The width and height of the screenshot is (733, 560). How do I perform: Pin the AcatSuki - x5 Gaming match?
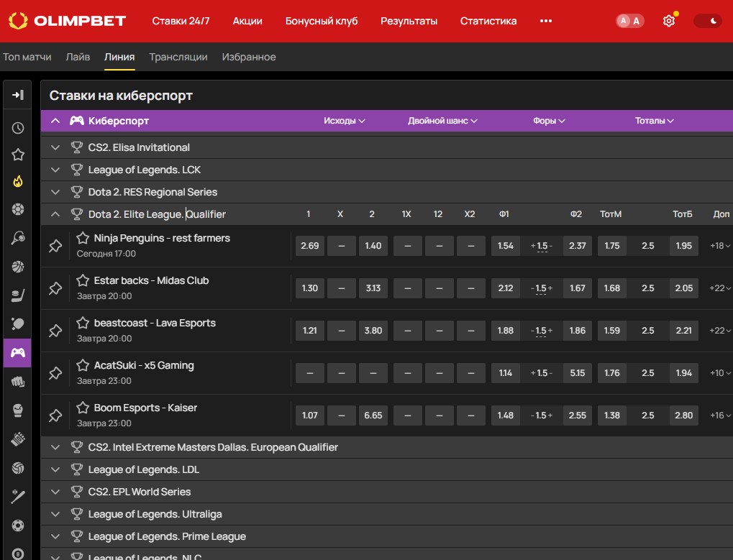coord(55,373)
